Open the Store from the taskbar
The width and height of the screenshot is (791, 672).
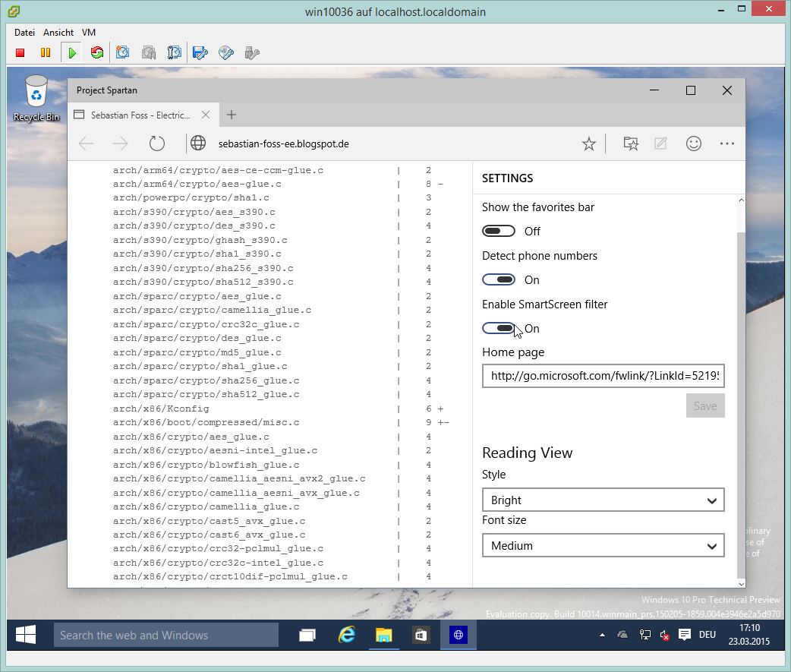(421, 635)
